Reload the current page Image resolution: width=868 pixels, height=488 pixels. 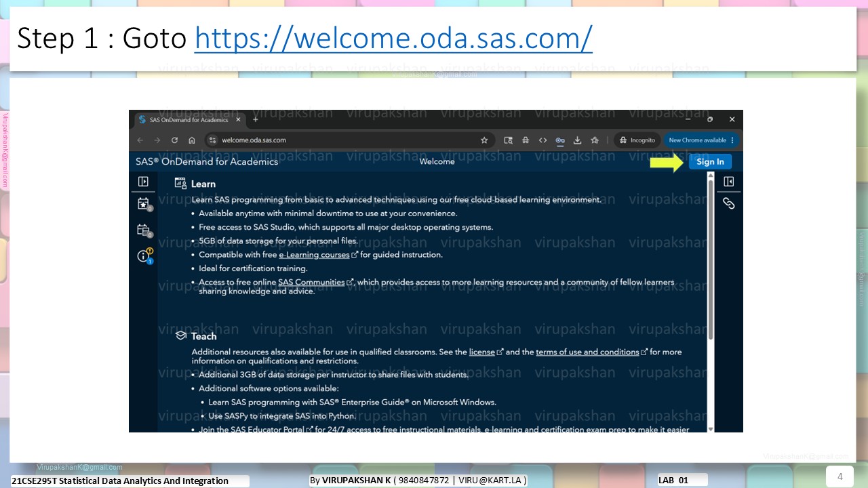pos(174,140)
